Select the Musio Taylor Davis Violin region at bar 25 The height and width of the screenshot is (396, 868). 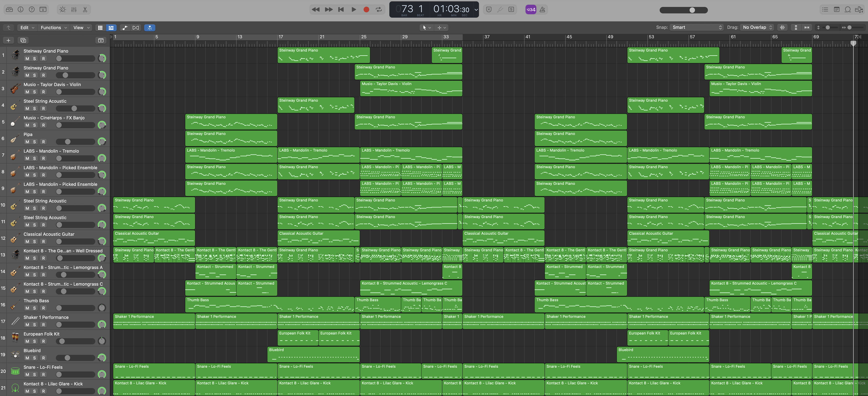pyautogui.click(x=411, y=88)
